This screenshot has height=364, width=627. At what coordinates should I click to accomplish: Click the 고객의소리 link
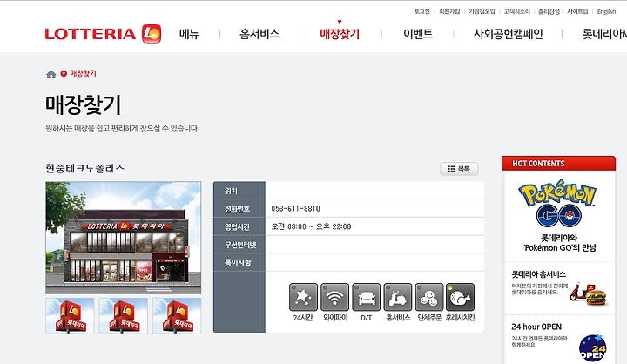516,11
